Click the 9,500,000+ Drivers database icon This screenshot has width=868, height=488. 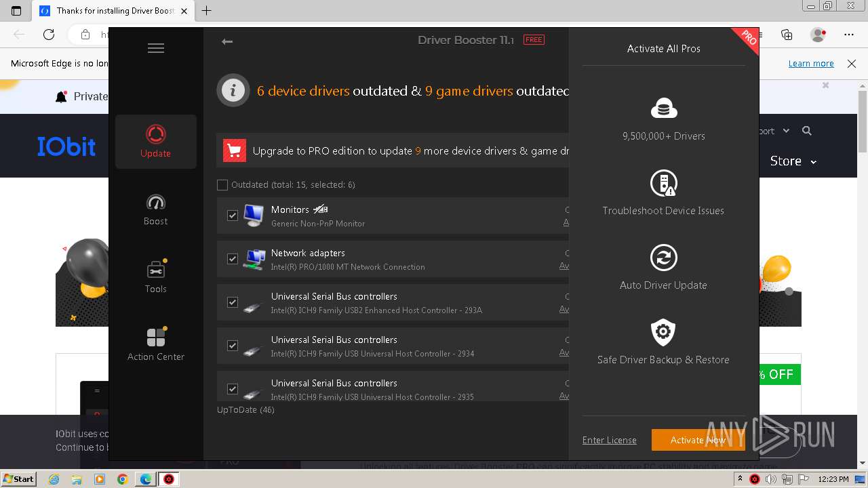(664, 108)
